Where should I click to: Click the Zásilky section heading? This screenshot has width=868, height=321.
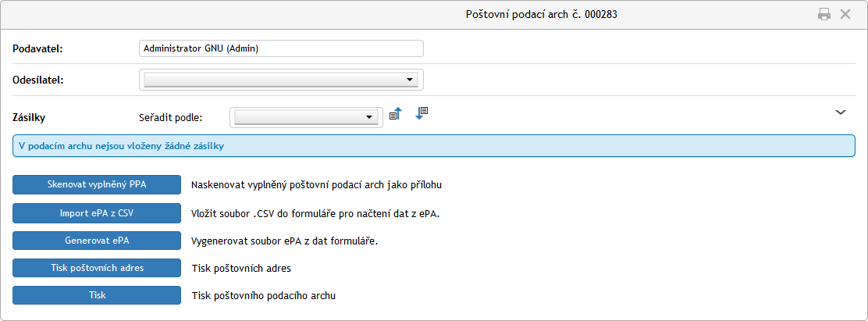point(31,117)
